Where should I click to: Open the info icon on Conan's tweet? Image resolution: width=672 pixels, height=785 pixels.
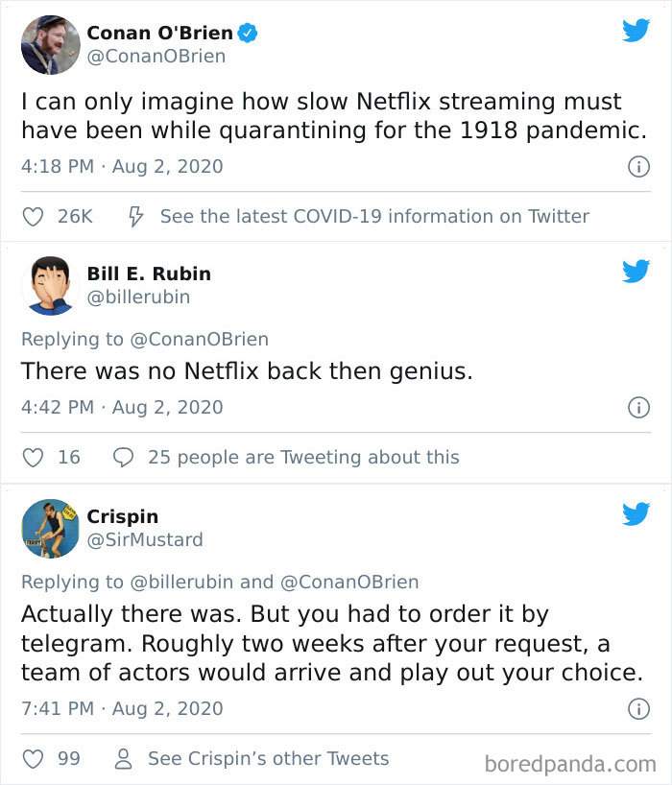point(639,165)
